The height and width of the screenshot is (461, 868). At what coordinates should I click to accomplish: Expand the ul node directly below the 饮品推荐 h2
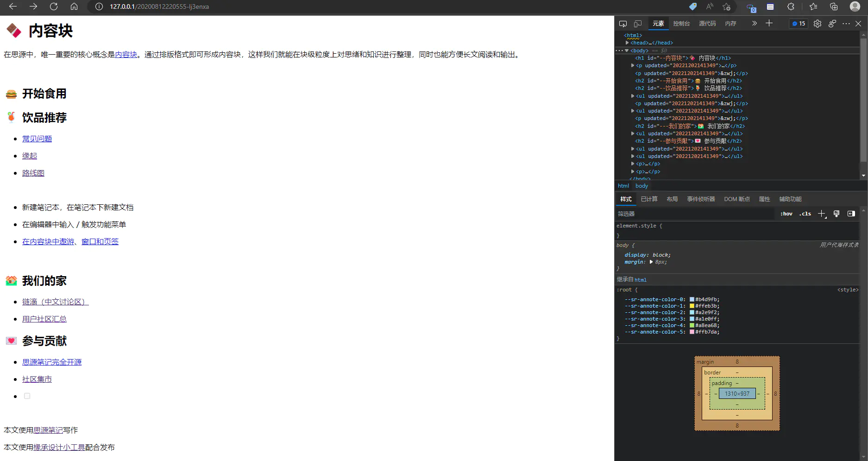(633, 96)
